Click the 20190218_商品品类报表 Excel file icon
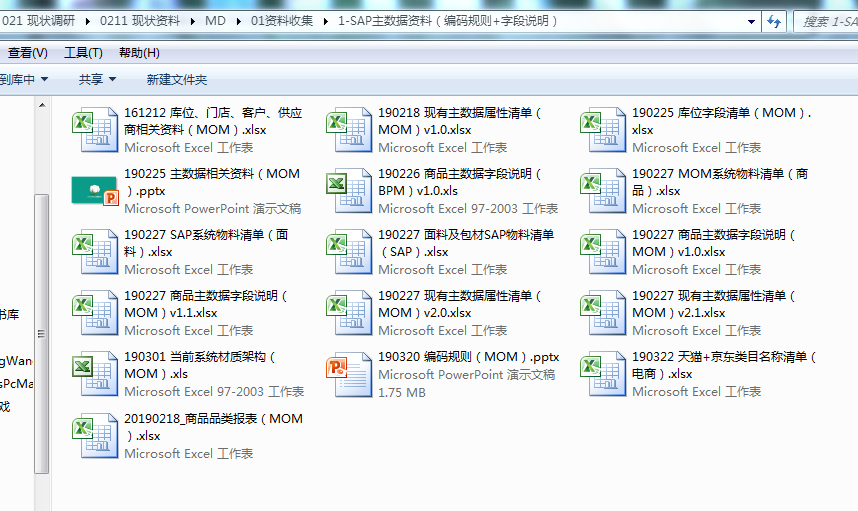858x511 pixels. 95,435
